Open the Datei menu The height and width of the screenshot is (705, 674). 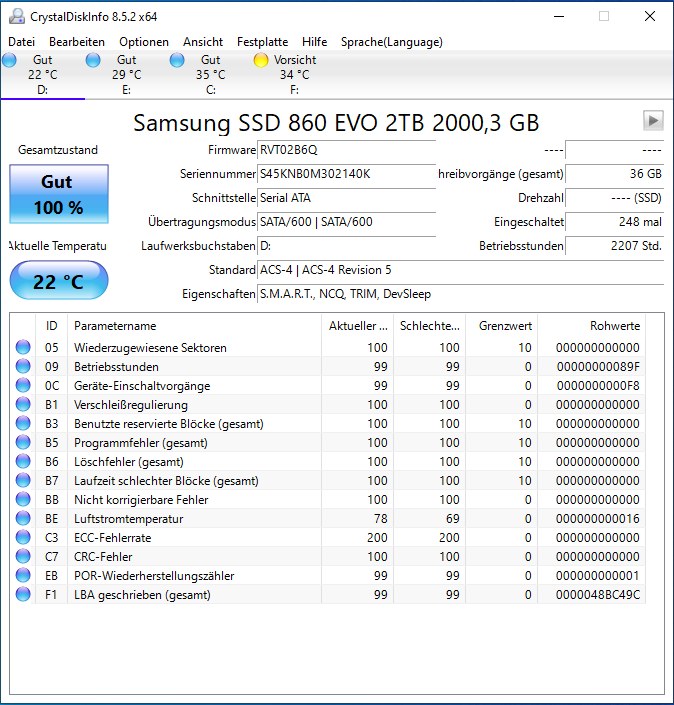pyautogui.click(x=21, y=42)
